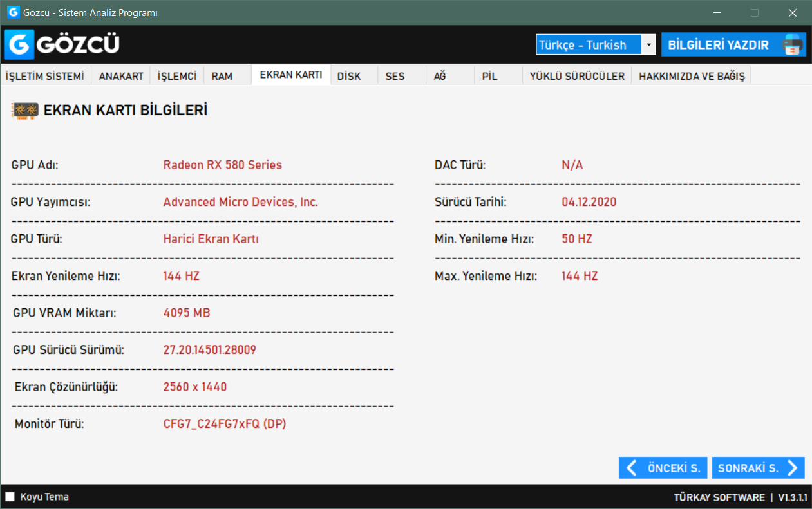Enable the Koyu Tema checkbox
Screen dimensions: 812x509
click(10, 497)
